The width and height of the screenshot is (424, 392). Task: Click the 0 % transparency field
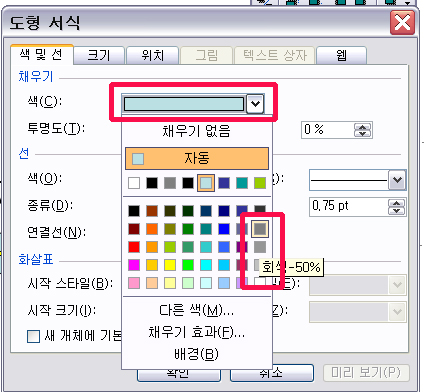pyautogui.click(x=327, y=130)
